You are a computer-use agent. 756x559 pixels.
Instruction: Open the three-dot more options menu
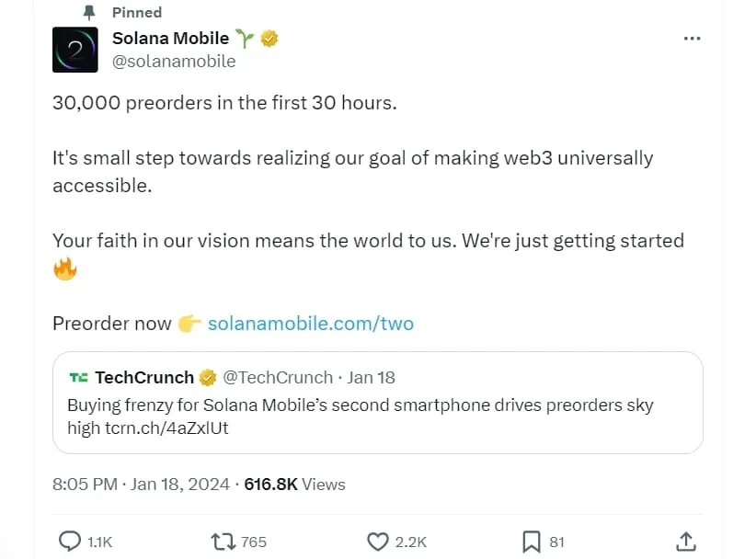click(692, 39)
